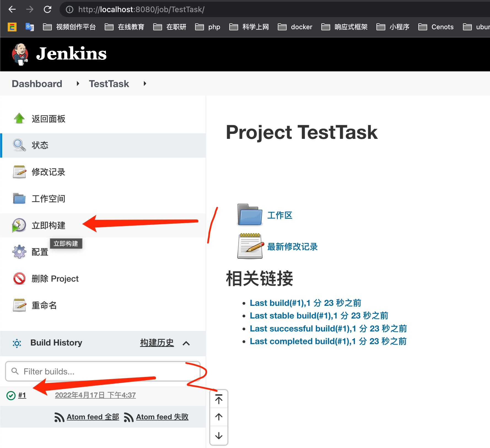Open the docker bookmarks folder
Screen dimensions: 490x448
tap(295, 27)
